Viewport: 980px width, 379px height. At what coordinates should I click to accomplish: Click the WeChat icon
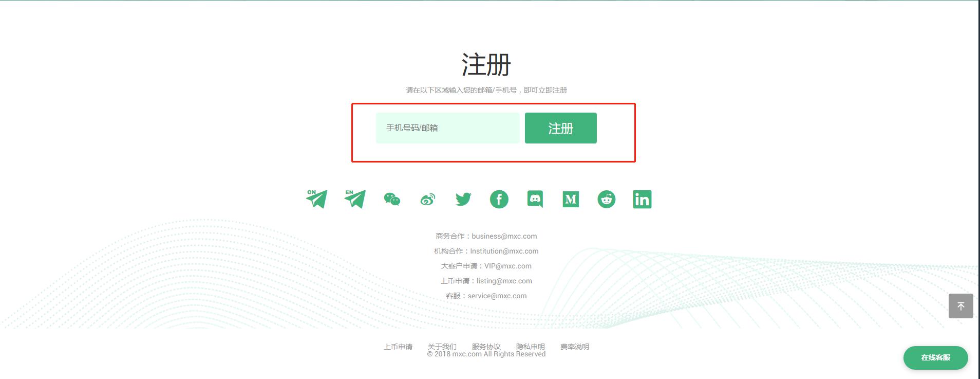392,199
